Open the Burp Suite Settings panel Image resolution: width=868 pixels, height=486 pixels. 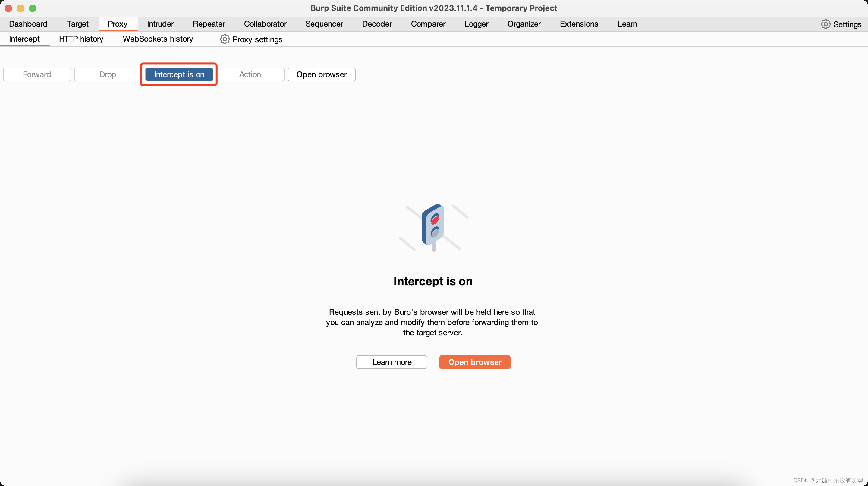pos(841,23)
